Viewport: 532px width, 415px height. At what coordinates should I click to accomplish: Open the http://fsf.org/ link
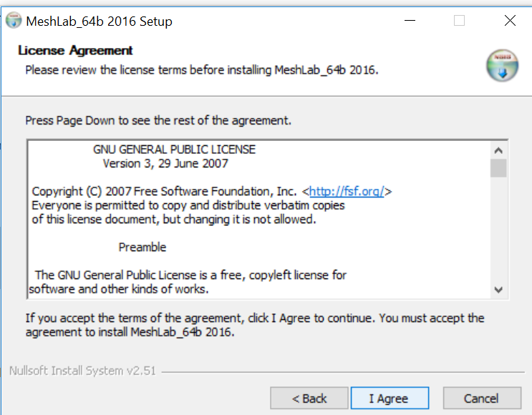347,192
